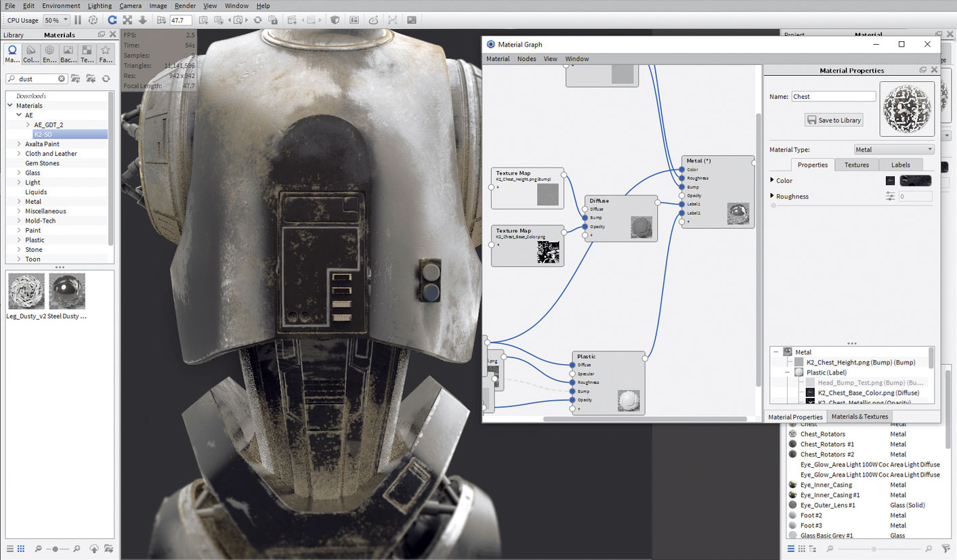
Task: Expand the Color property section
Action: (x=773, y=180)
